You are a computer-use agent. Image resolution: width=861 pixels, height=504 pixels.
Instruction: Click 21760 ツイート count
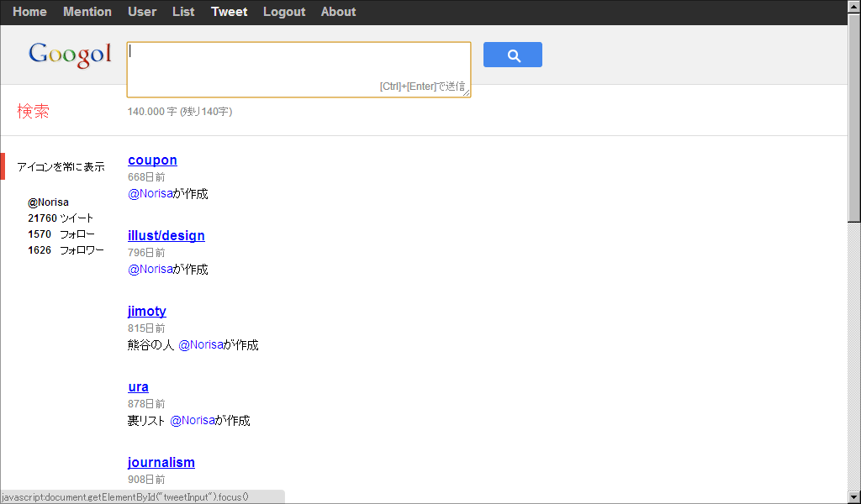[61, 218]
